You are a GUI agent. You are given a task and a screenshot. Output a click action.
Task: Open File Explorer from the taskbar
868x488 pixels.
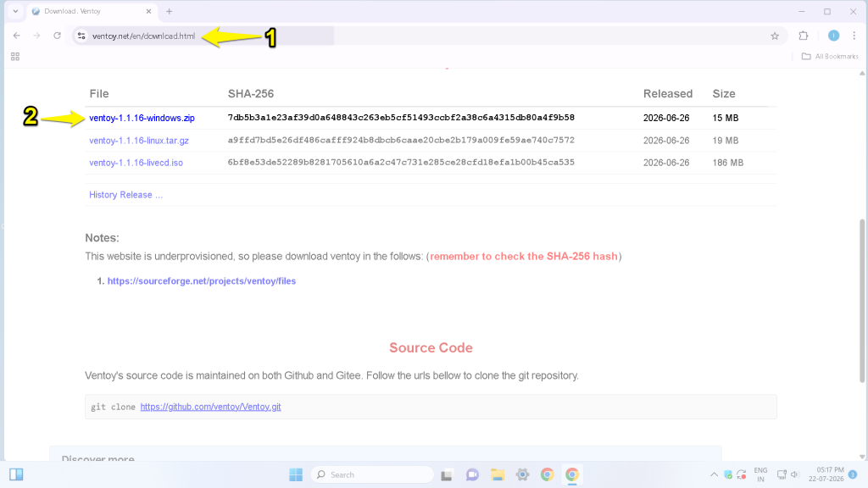[x=497, y=474]
